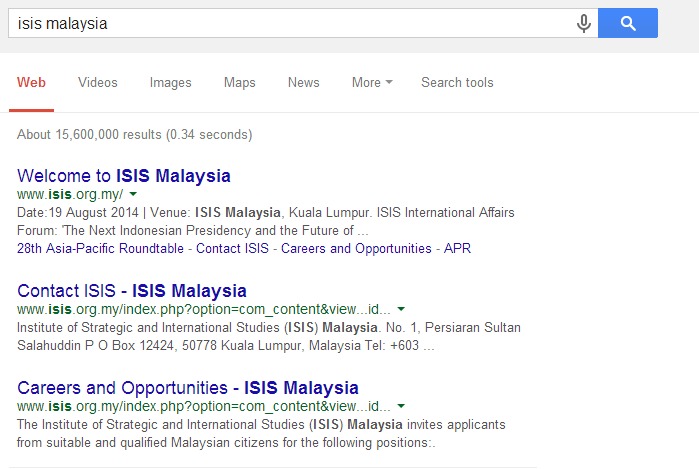The width and height of the screenshot is (699, 469).
Task: Open 'Contact ISIS - ISIS Malaysia' result title
Action: tap(132, 291)
